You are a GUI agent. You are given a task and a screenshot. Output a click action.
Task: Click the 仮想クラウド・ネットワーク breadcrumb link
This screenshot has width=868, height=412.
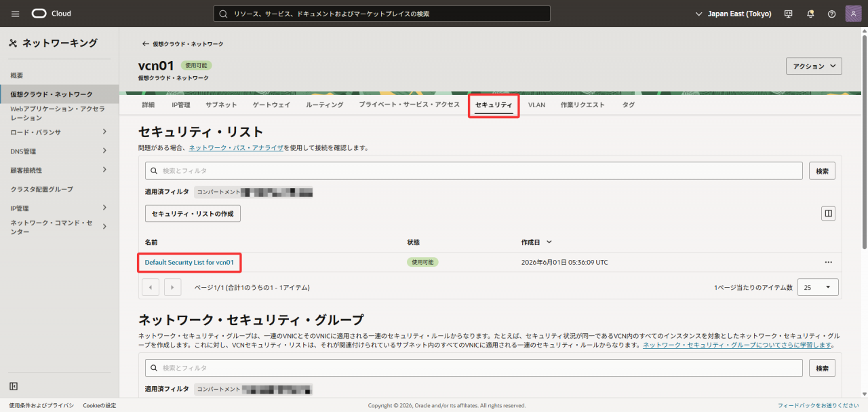click(x=188, y=43)
